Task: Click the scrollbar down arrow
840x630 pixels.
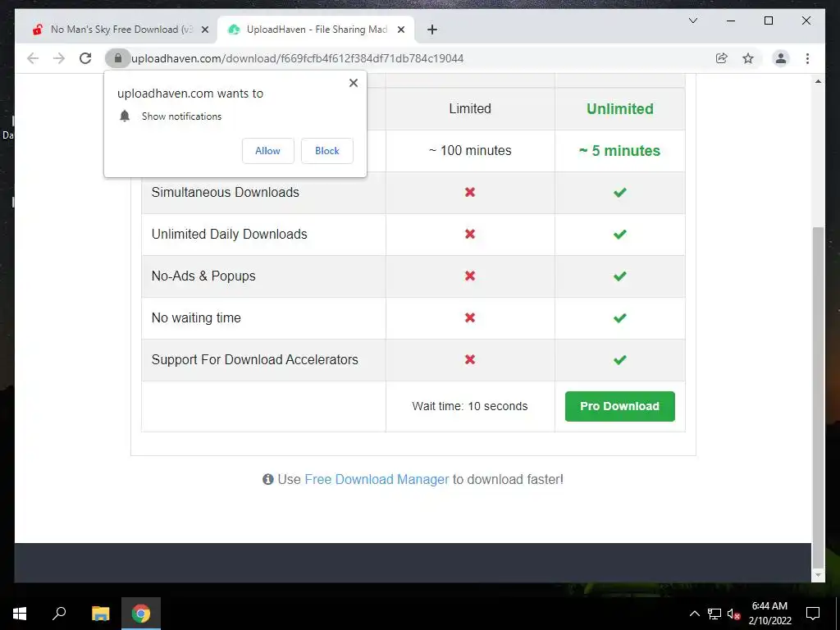Action: (x=818, y=575)
